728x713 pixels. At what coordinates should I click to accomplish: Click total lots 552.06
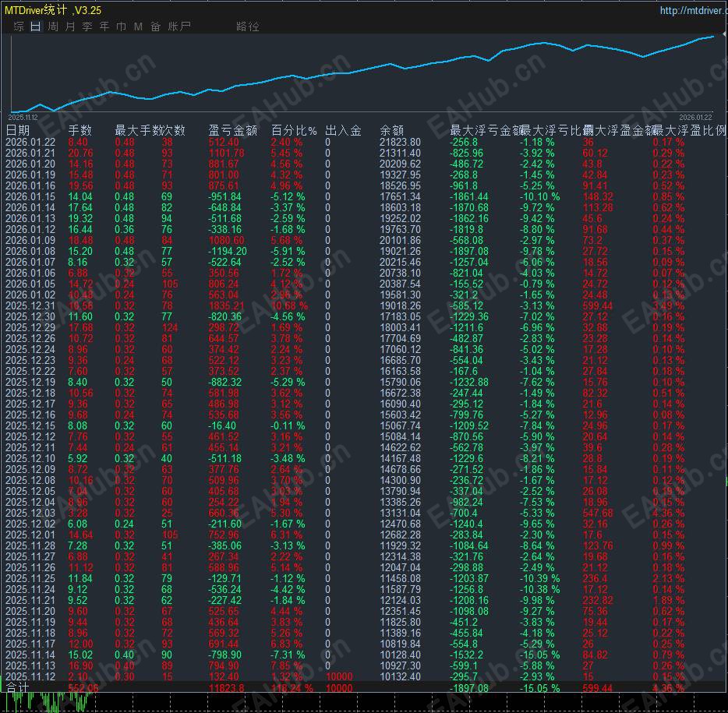(83, 688)
